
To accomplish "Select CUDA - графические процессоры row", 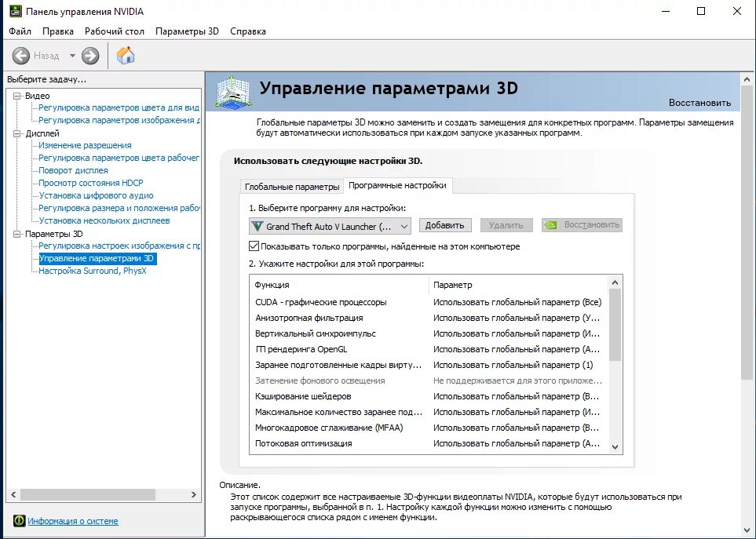I will click(429, 302).
